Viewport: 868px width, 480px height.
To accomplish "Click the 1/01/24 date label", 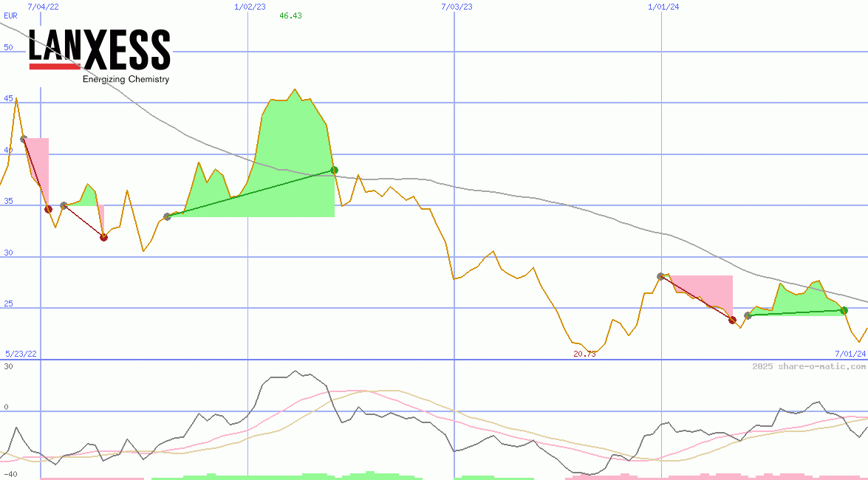I will click(x=663, y=7).
